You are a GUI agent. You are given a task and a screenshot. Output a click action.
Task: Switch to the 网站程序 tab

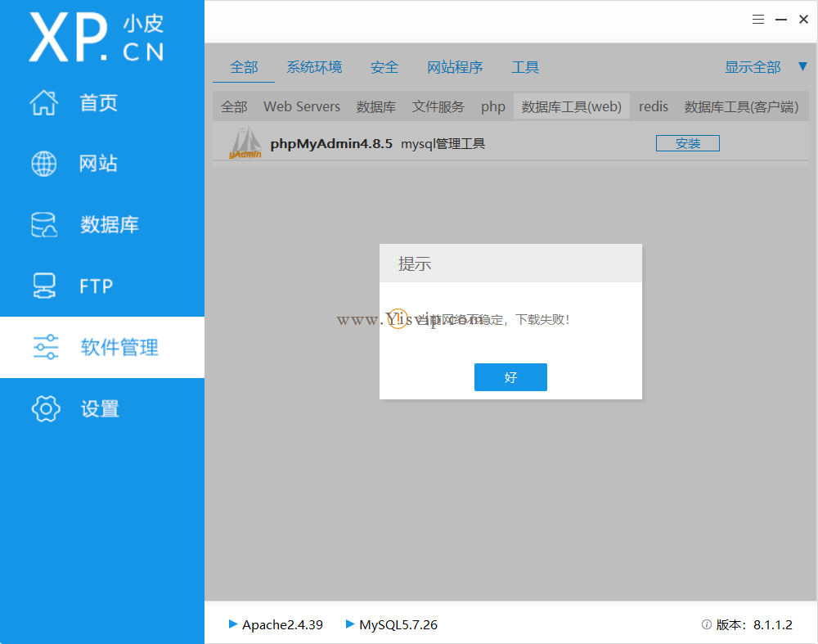coord(455,67)
